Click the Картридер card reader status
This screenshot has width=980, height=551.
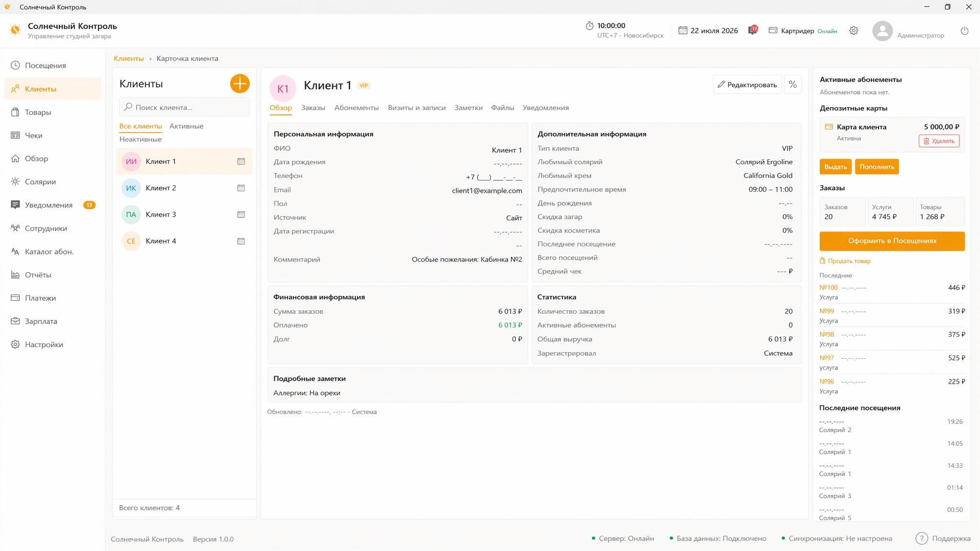click(x=802, y=31)
